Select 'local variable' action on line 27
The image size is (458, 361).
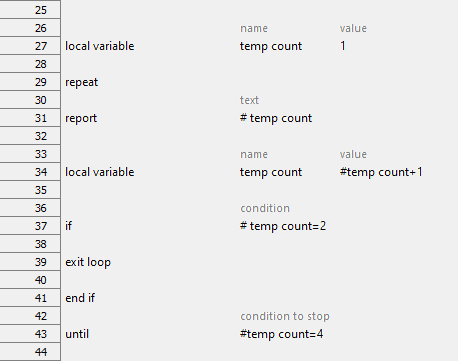pyautogui.click(x=100, y=46)
